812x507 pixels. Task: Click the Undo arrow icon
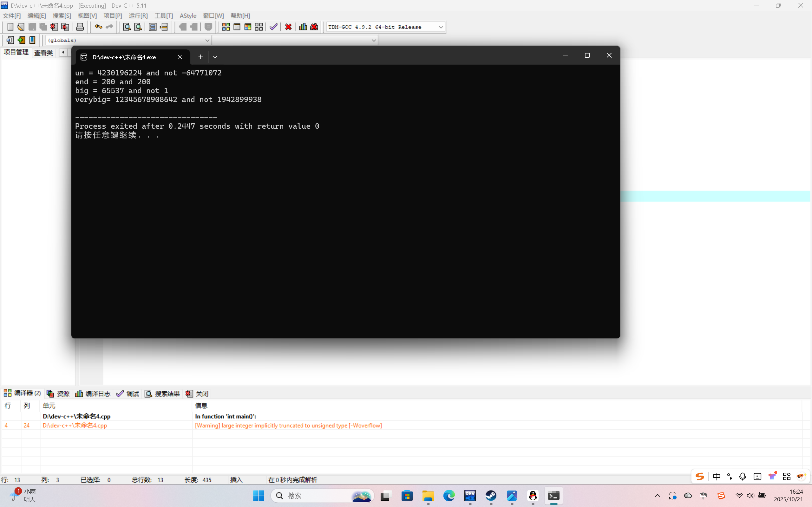point(98,27)
